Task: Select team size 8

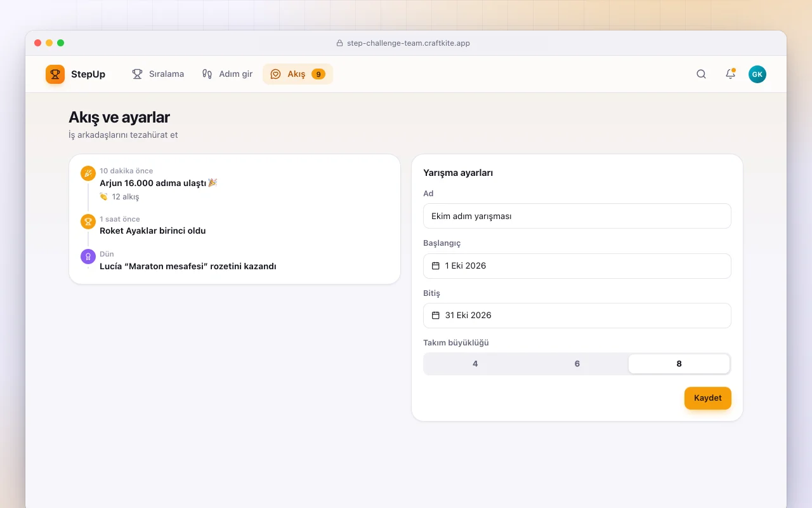Action: coord(679,364)
